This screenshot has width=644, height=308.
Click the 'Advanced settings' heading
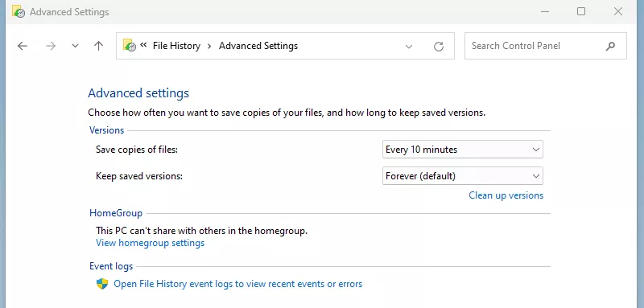tap(138, 93)
